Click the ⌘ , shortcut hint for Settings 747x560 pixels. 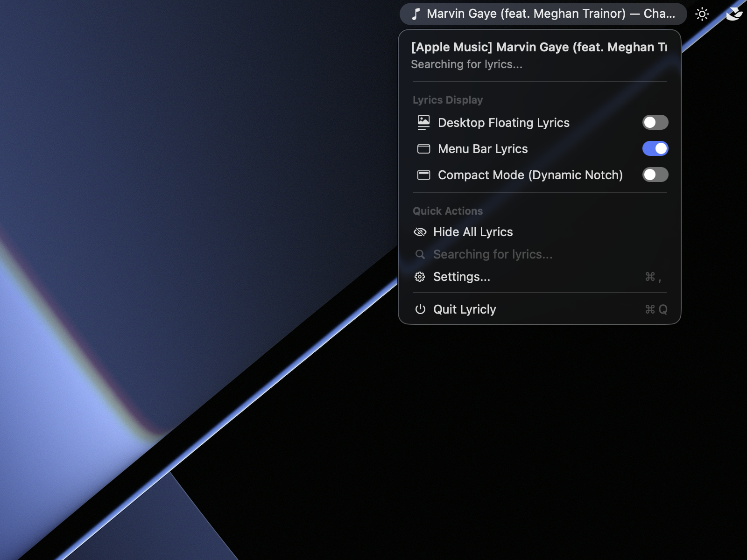click(x=653, y=277)
